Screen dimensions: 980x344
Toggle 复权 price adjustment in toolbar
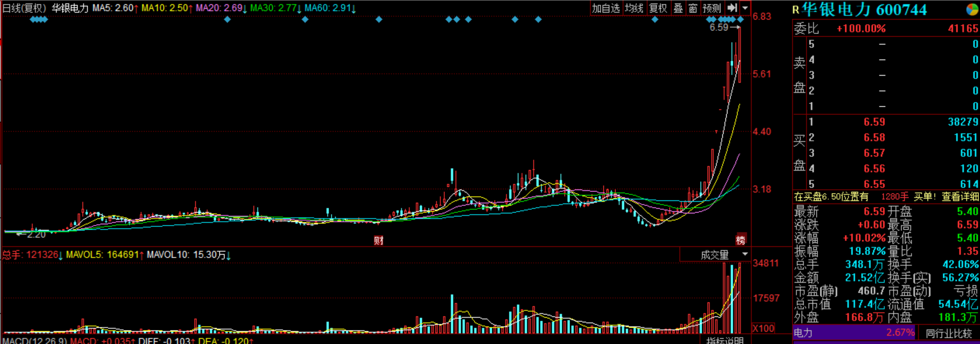tap(658, 8)
